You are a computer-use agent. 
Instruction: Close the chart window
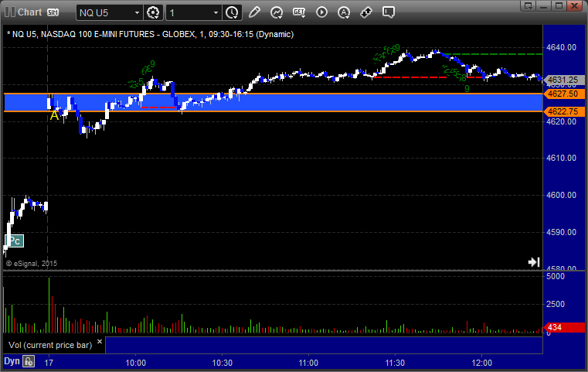[x=575, y=5]
